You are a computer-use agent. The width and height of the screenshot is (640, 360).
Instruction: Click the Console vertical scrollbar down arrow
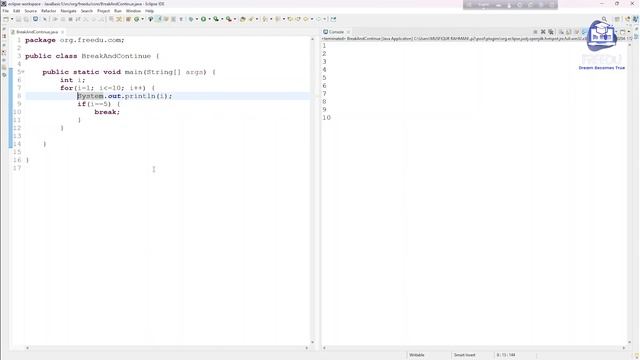629,342
